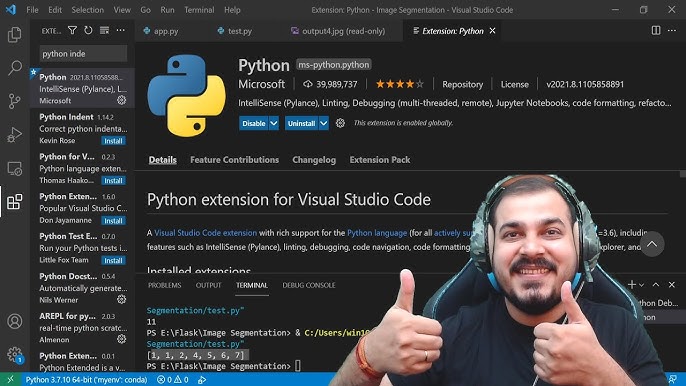The width and height of the screenshot is (686, 386).
Task: Click the filter extensions funnel icon
Action: coord(72,30)
